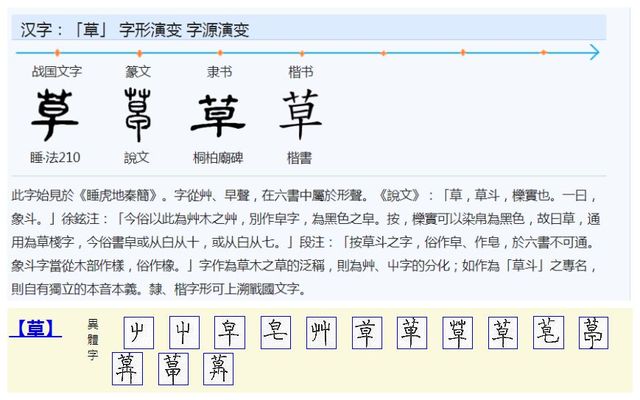Select the last variant in the first row
This screenshot has height=400, width=640.
tap(593, 332)
